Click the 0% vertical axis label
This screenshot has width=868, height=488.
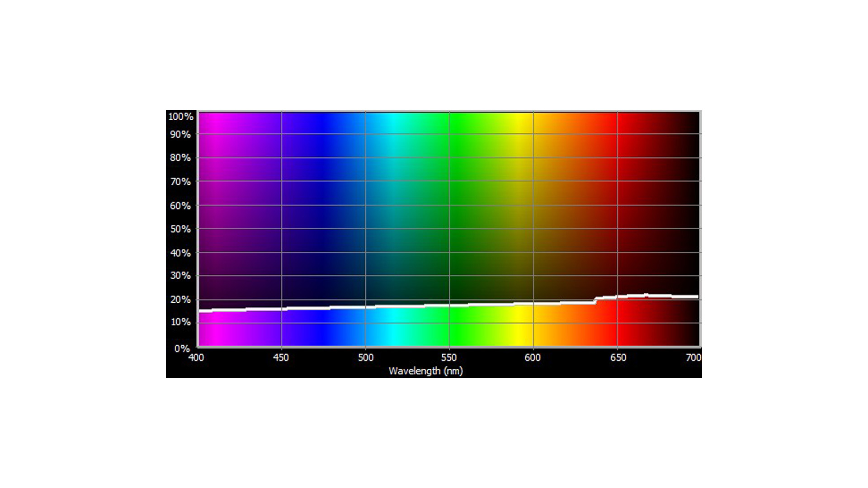click(182, 348)
